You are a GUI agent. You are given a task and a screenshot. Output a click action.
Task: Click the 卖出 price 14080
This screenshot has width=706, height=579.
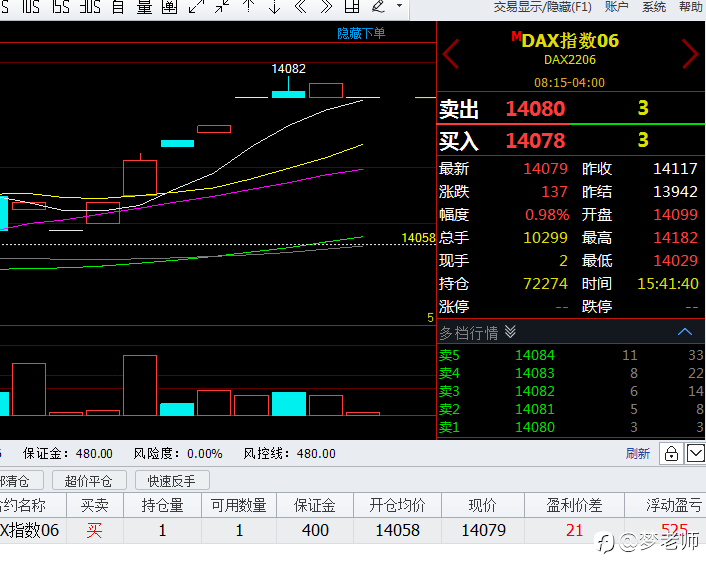(535, 109)
